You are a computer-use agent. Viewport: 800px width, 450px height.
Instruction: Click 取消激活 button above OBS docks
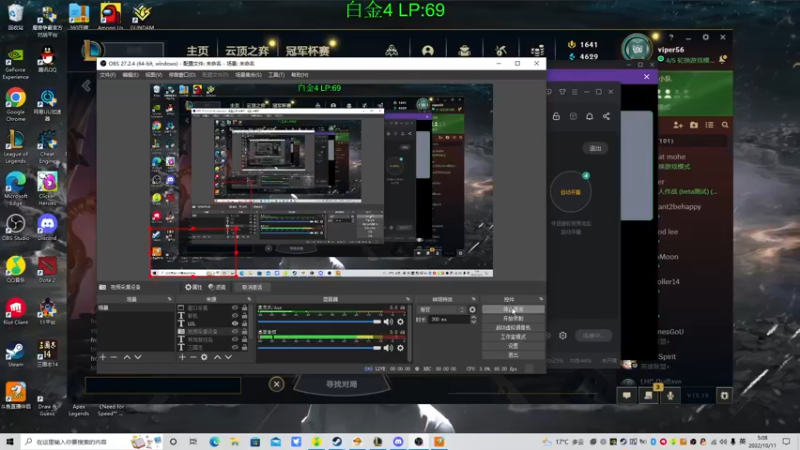(252, 287)
